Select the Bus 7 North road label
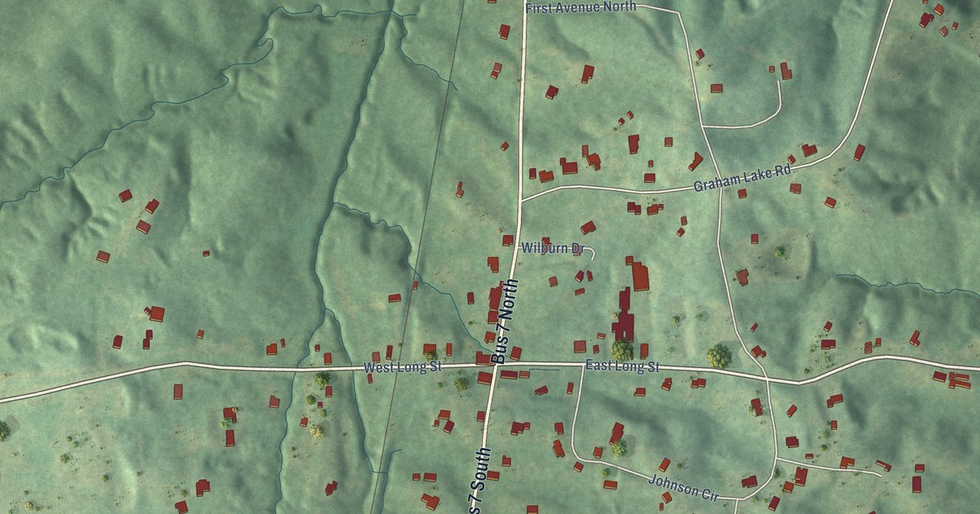The height and width of the screenshot is (514, 980). (506, 321)
